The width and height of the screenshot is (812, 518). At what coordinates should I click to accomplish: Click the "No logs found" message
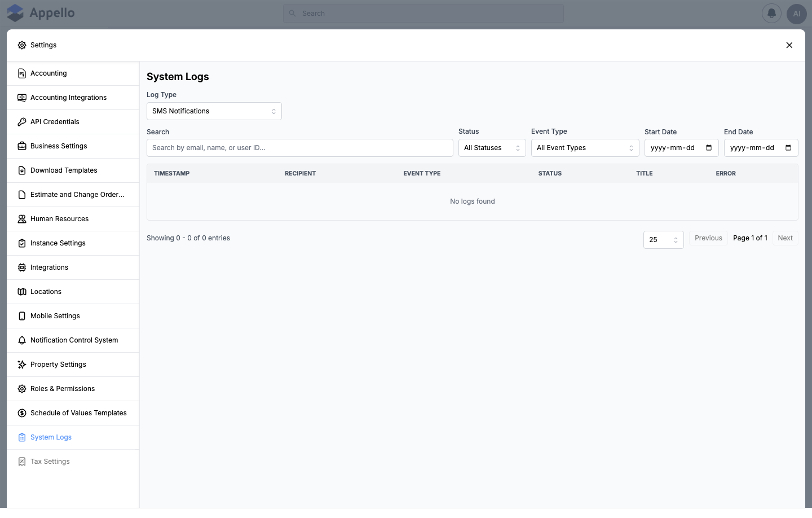(473, 201)
